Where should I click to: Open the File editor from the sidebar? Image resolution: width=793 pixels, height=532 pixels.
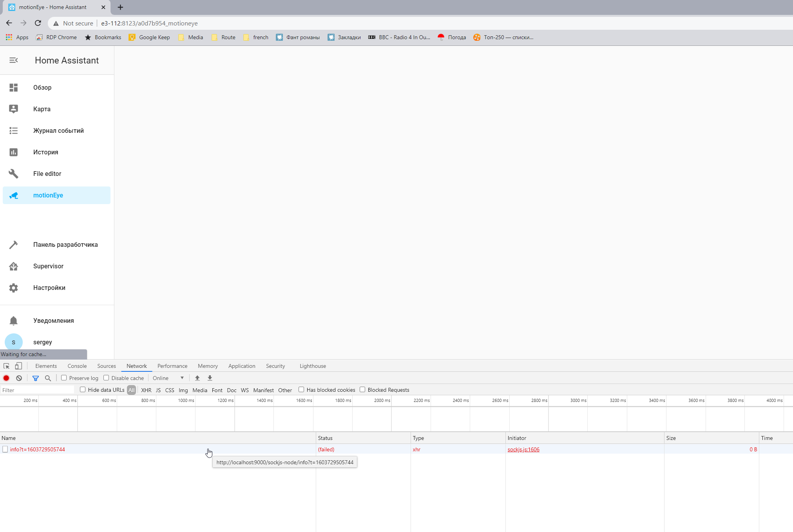[47, 174]
